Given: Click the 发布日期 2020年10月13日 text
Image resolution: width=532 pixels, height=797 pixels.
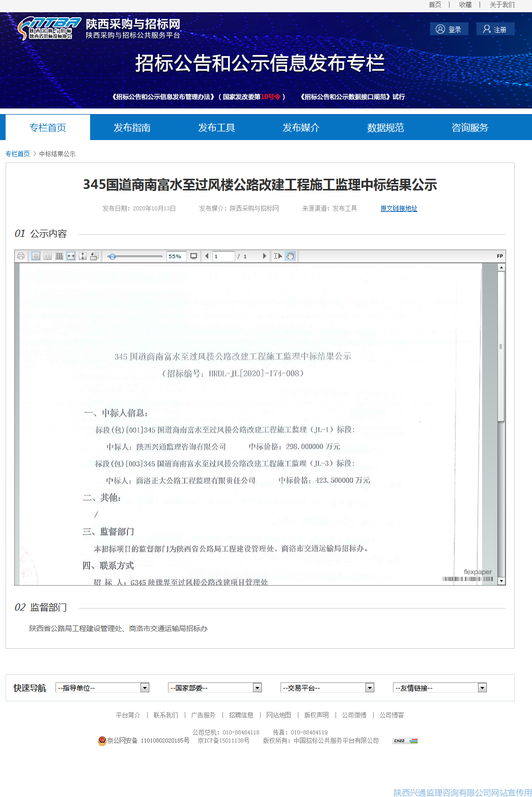Looking at the screenshot, I should (139, 208).
